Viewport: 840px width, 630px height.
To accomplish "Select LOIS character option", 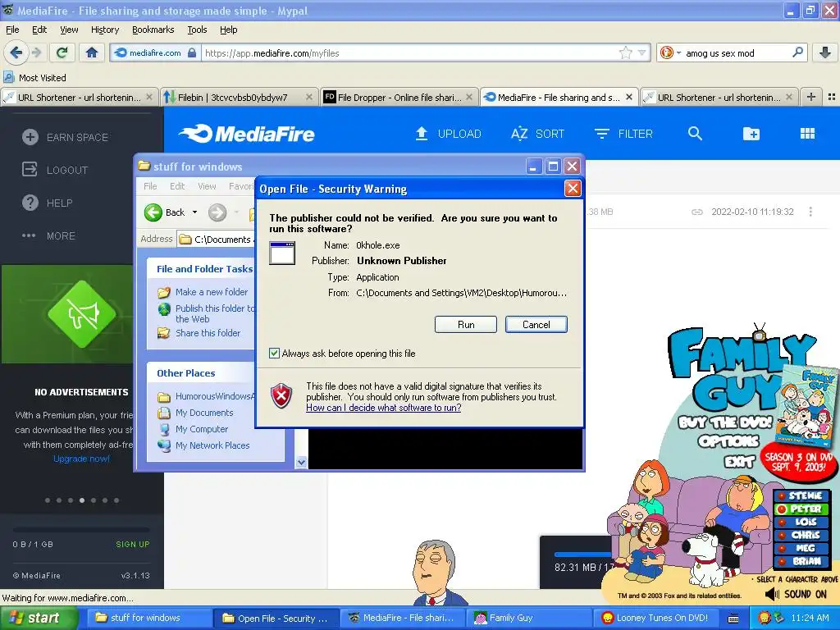I will (x=801, y=522).
